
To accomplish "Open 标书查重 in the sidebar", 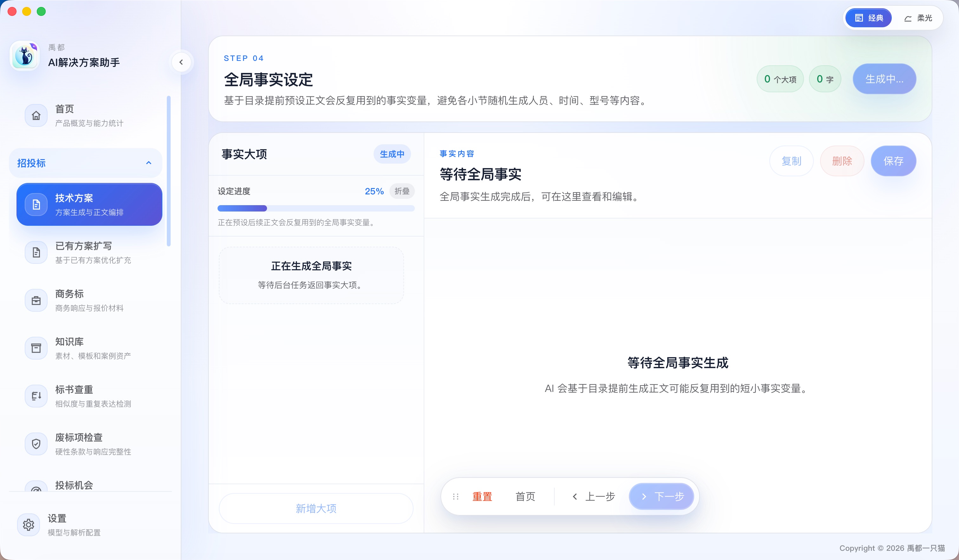I will [89, 396].
